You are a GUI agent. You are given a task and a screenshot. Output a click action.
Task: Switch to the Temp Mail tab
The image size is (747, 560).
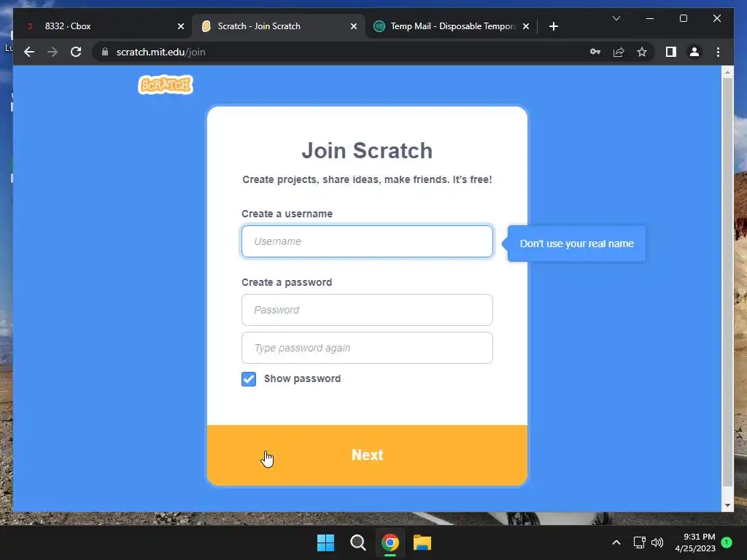[x=451, y=26]
